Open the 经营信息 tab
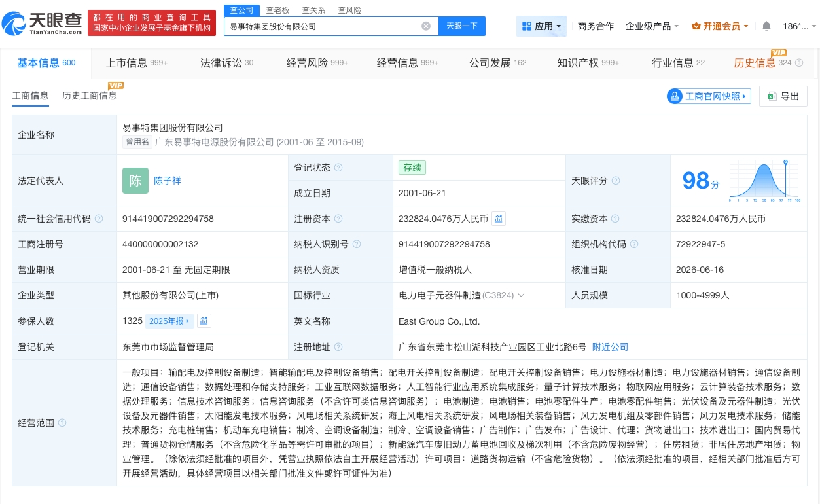 408,63
